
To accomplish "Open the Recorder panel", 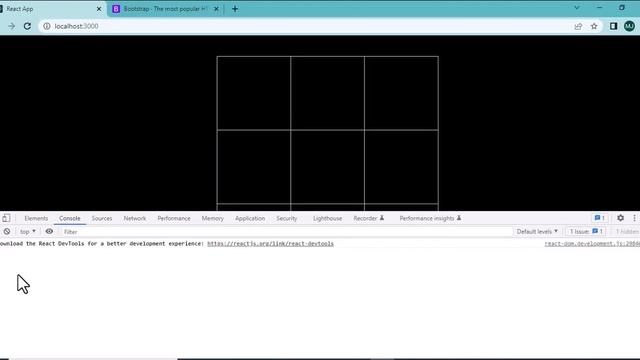I will tap(369, 218).
